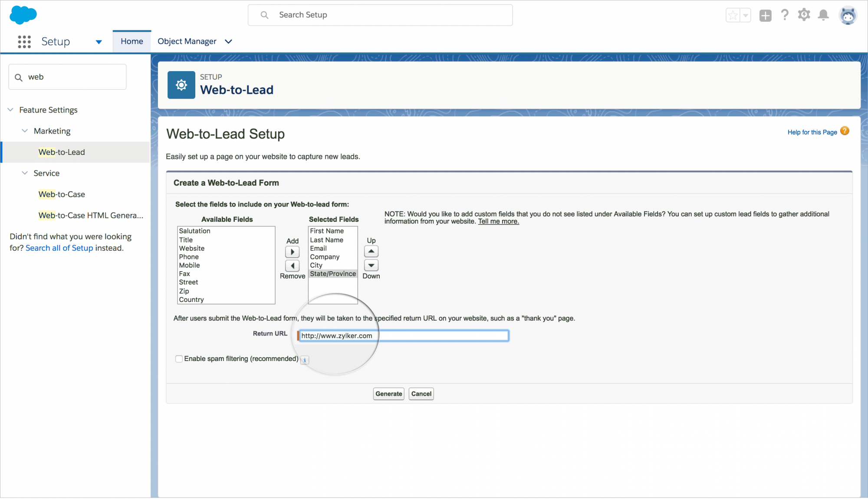Click the Remove arrow button

pos(292,266)
